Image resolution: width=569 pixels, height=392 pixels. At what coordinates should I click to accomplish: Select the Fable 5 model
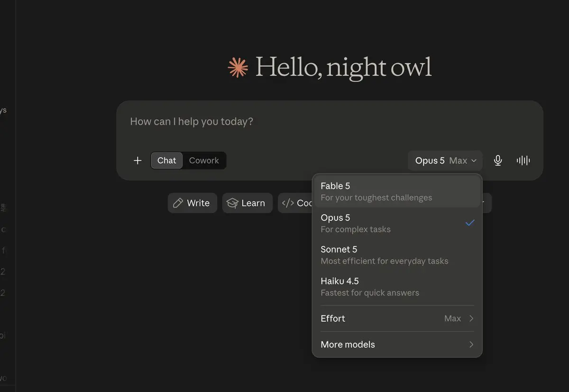pos(397,191)
